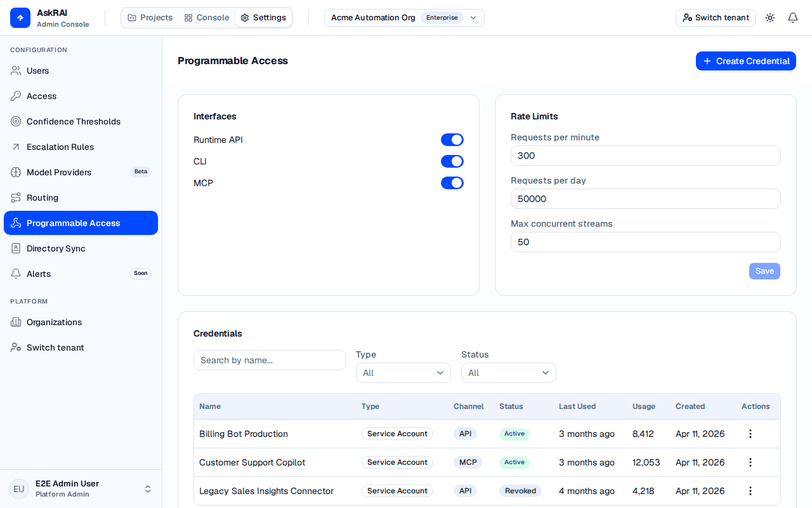Toggle light/dark theme sun icon
Viewport: 812px width, 508px height.
pos(770,18)
